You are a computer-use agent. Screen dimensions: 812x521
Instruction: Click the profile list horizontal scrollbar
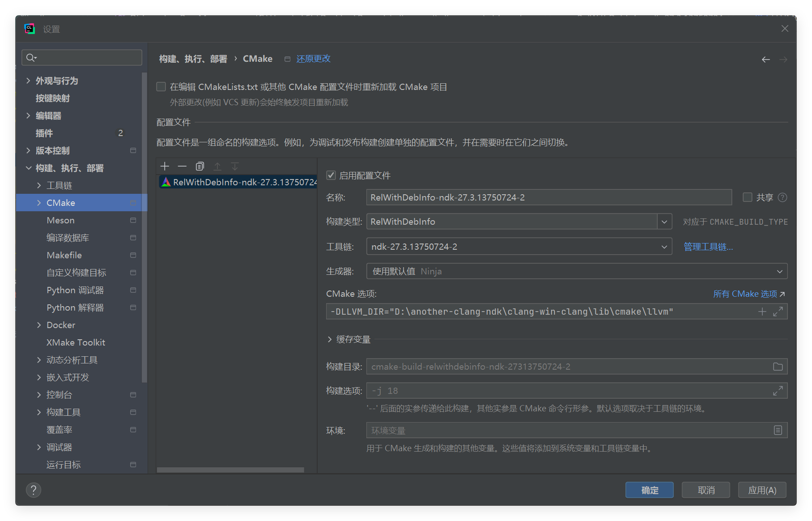230,470
